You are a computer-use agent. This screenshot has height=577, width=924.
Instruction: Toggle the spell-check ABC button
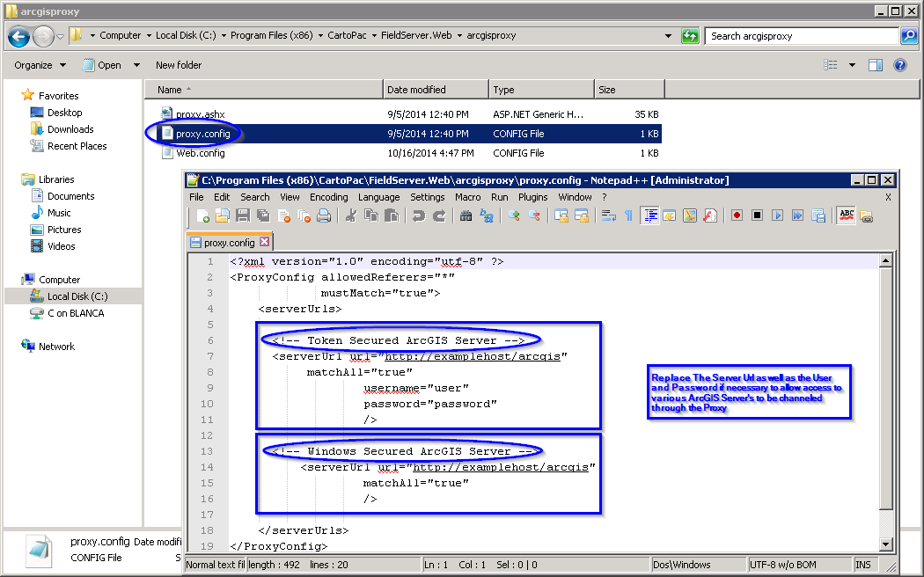click(x=847, y=215)
